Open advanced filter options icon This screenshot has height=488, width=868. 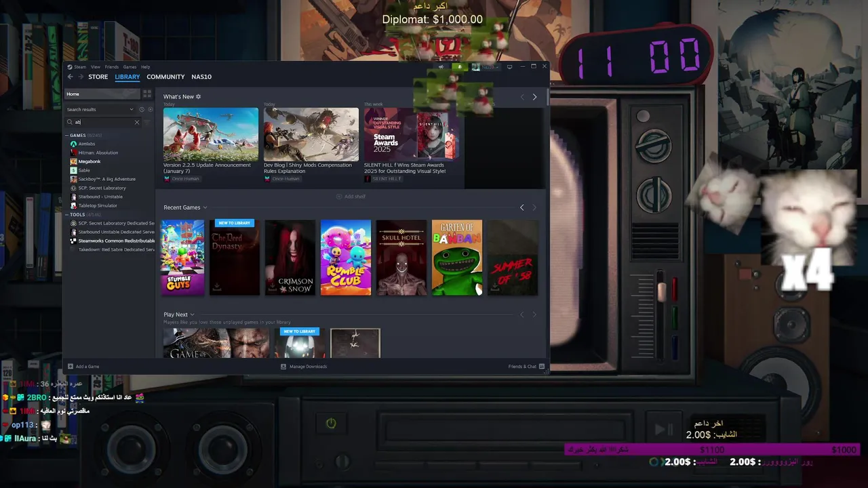click(147, 122)
